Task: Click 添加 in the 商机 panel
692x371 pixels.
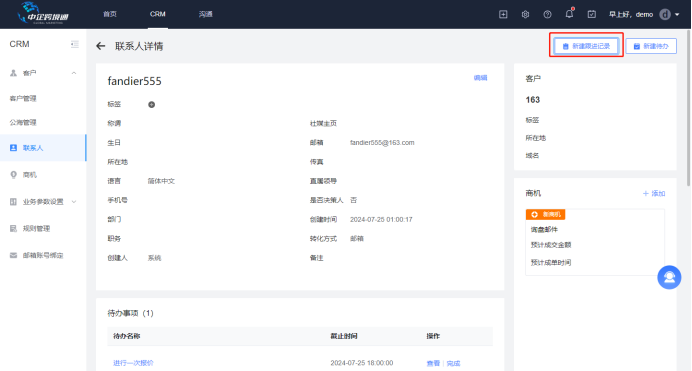Action: (654, 193)
